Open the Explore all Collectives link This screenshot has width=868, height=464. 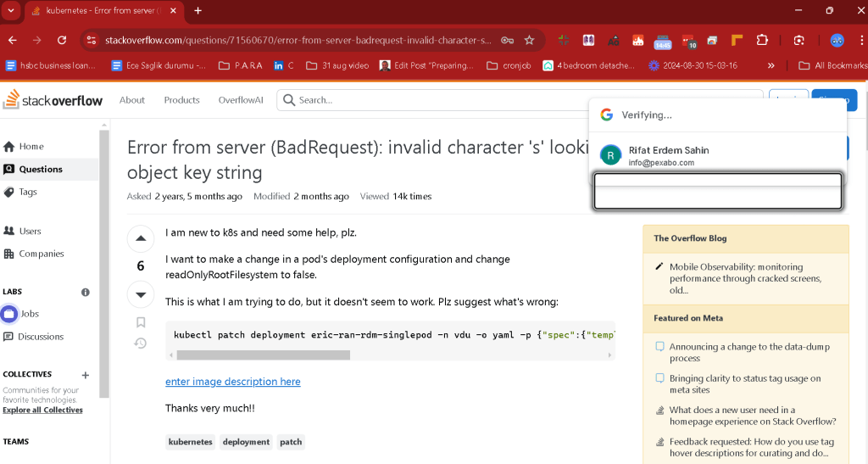pyautogui.click(x=42, y=411)
